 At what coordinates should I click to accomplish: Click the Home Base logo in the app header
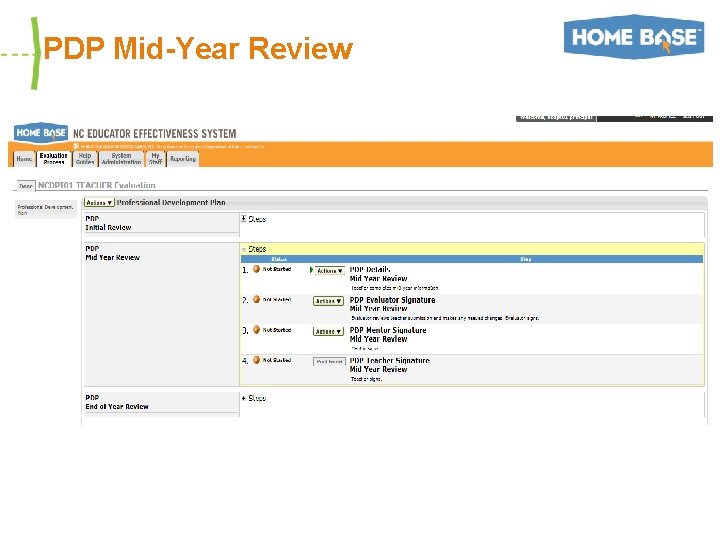point(41,133)
